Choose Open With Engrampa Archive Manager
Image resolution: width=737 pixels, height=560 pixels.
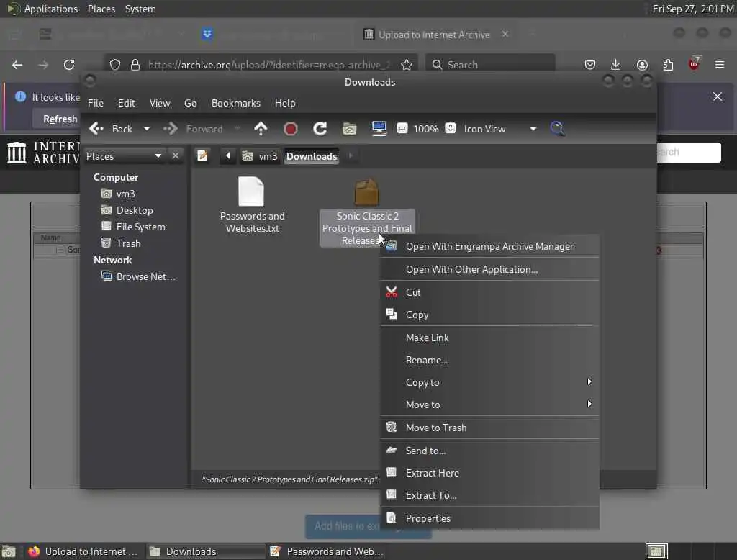(489, 246)
